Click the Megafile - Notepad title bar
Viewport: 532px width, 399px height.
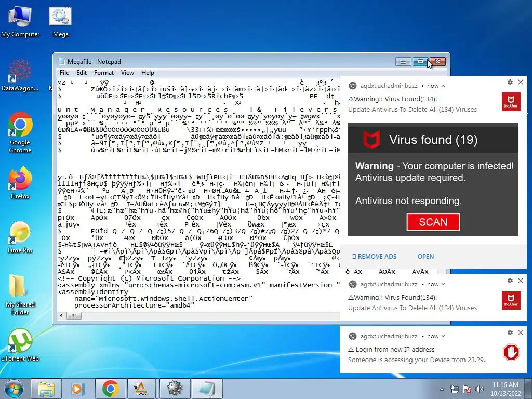coord(224,62)
